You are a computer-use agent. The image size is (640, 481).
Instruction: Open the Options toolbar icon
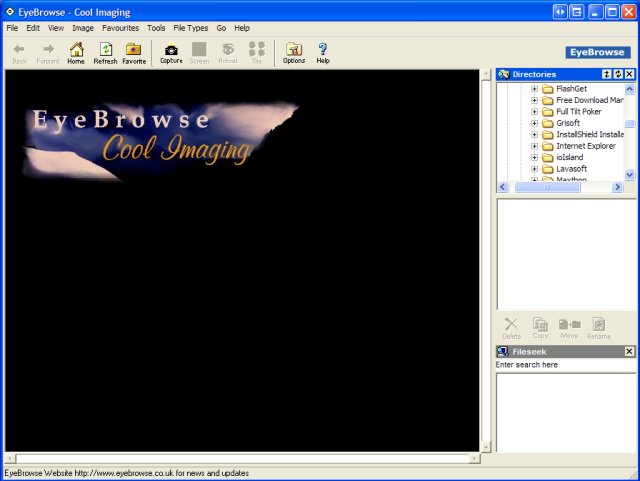(x=294, y=52)
